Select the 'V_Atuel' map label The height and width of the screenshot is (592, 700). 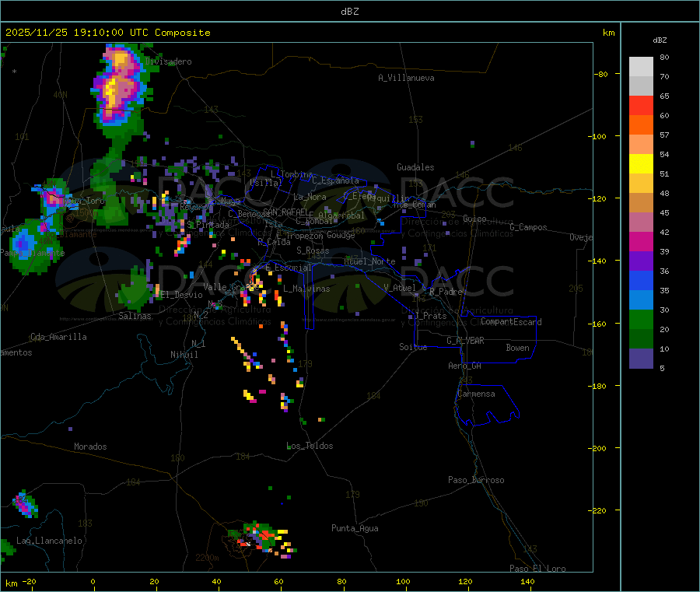400,288
